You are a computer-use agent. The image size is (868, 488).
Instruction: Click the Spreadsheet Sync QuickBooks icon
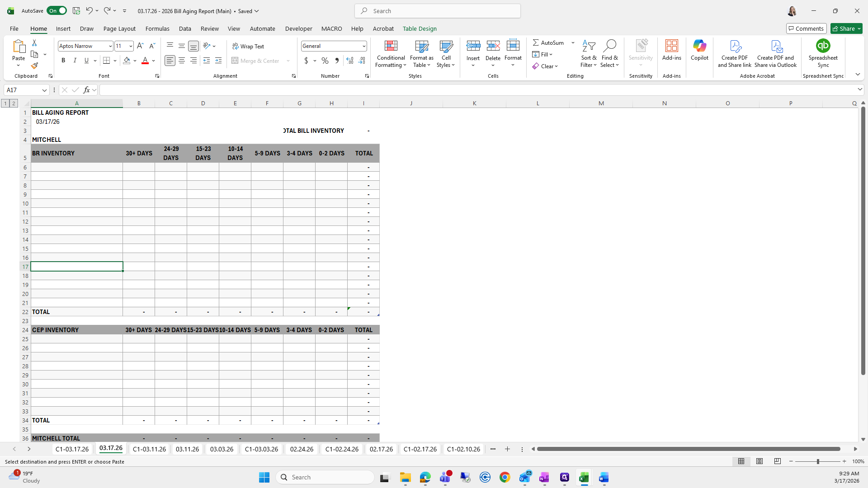pos(823,46)
